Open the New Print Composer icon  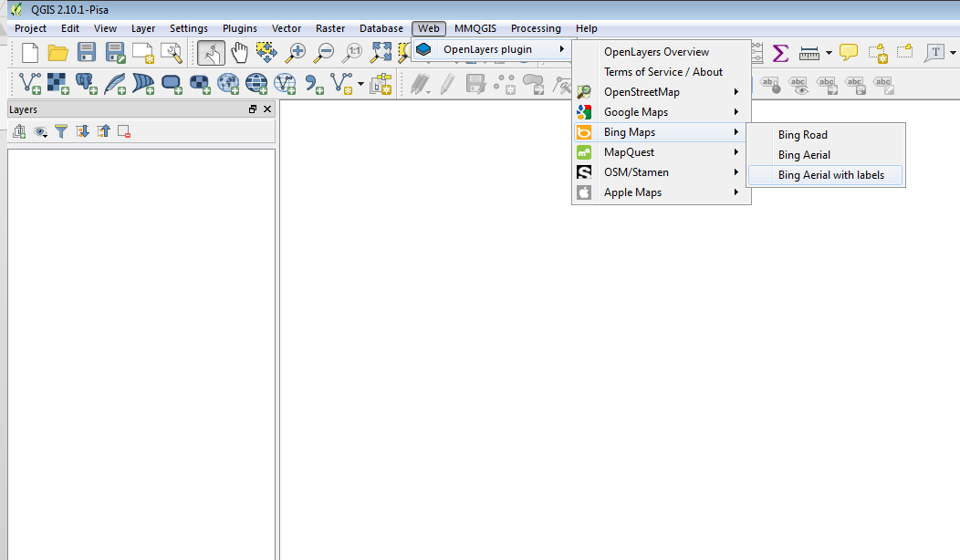tap(143, 53)
